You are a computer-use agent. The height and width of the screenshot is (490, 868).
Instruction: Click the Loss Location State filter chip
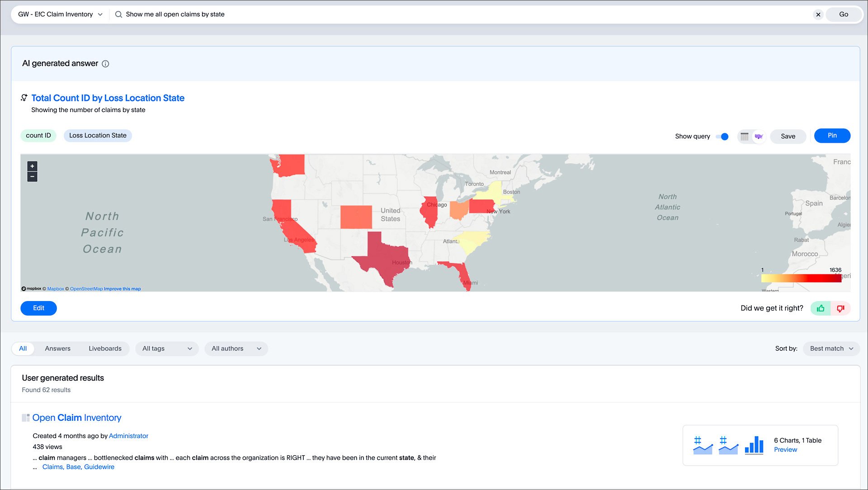click(98, 135)
